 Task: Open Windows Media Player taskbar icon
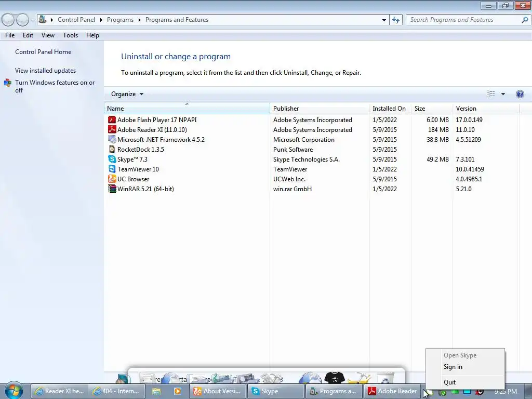tap(178, 391)
